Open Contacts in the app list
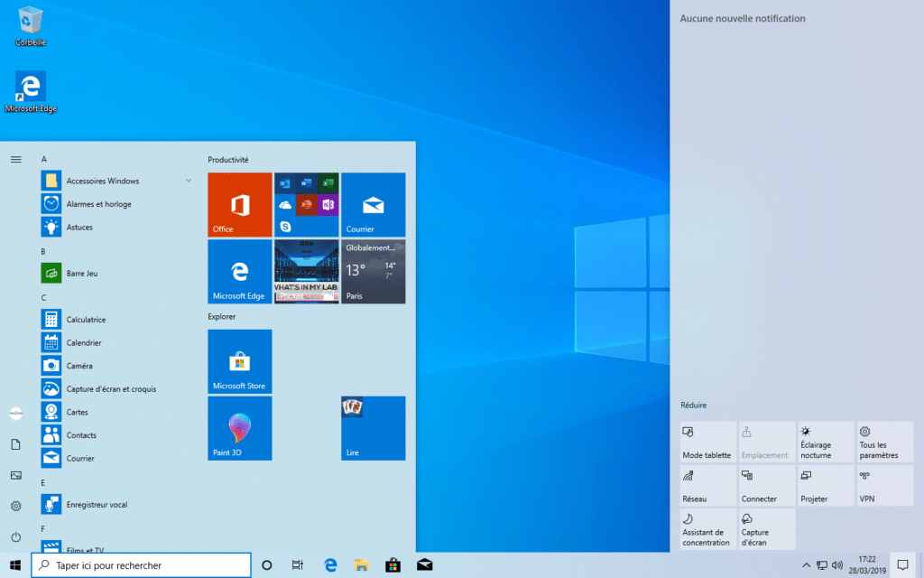924x578 pixels. coord(116,435)
